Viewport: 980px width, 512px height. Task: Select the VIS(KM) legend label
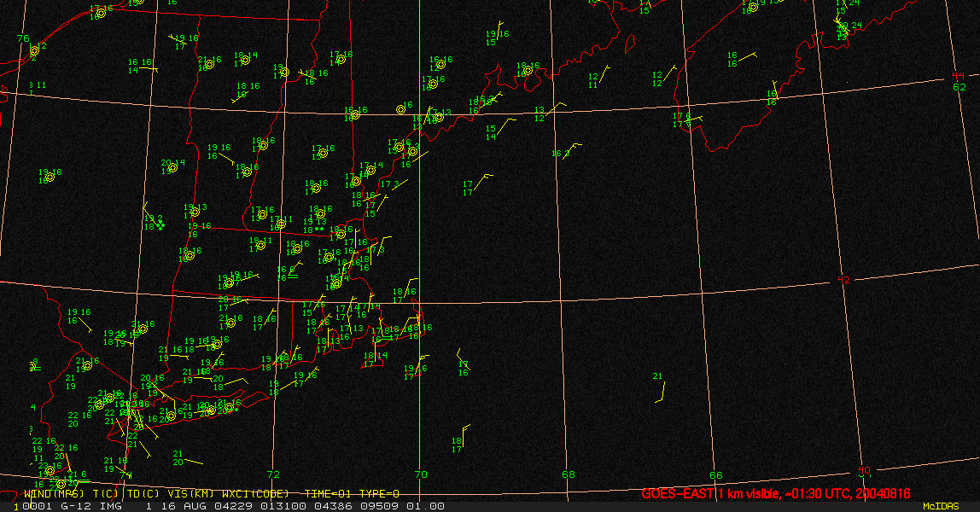[190, 494]
